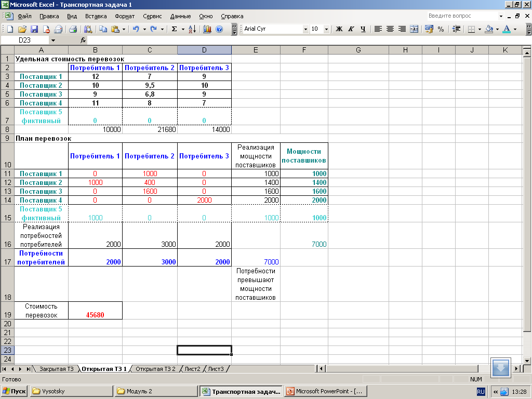This screenshot has width=532, height=399.
Task: Click the Paste clipboard icon
Action: (x=115, y=29)
